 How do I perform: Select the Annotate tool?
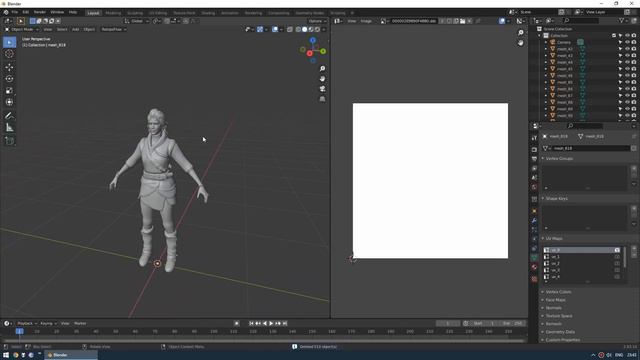[9, 116]
